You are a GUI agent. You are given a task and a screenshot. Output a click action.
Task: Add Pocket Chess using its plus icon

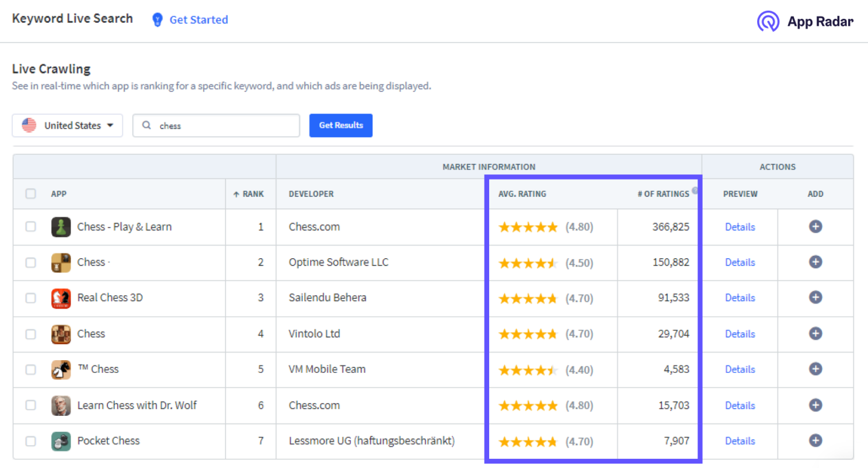[815, 440]
